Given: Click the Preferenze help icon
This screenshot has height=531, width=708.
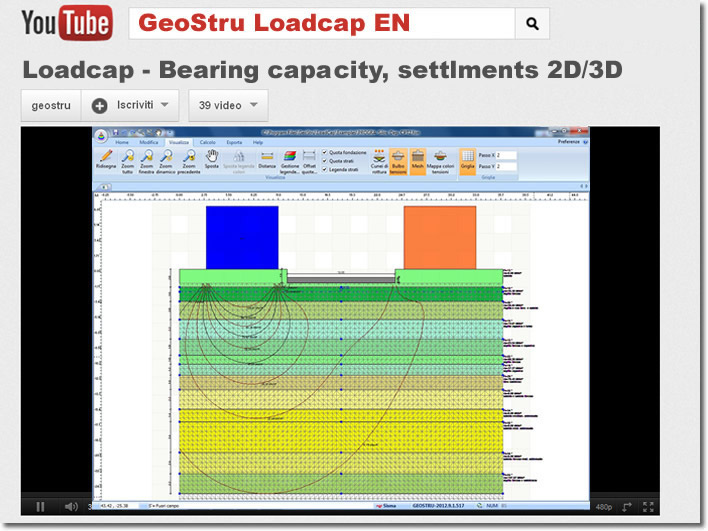Looking at the screenshot, I should (x=585, y=142).
